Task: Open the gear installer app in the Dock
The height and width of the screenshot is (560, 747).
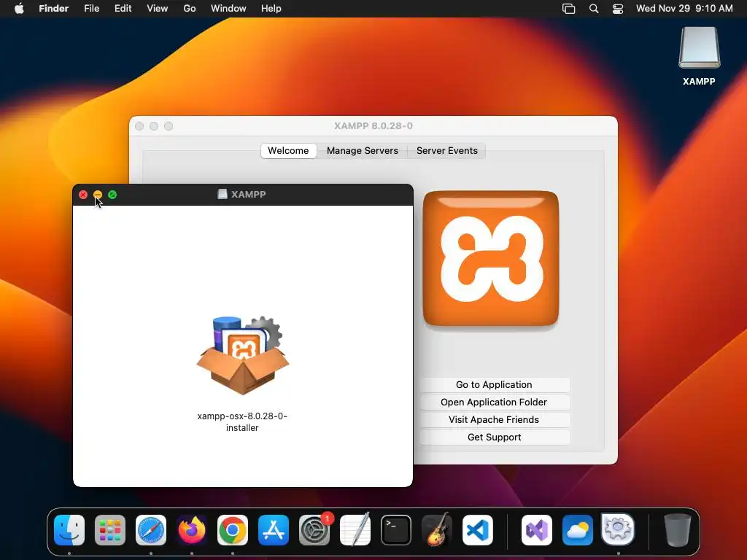Action: (618, 529)
